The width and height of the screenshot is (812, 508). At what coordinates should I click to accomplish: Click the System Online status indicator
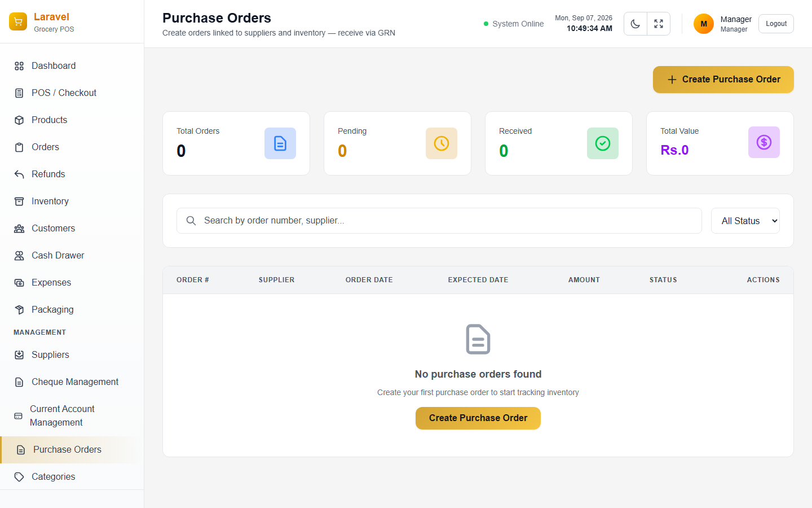click(514, 24)
